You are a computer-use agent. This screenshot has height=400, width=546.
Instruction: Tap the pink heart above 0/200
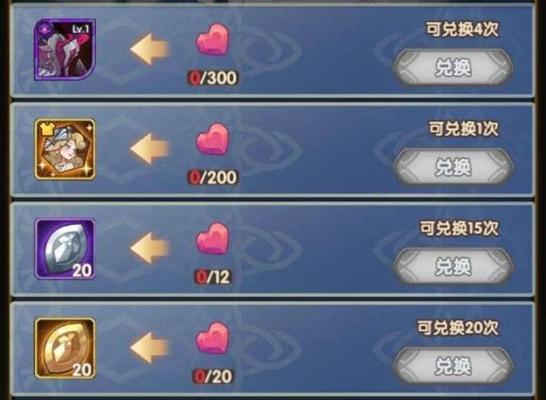pos(212,139)
